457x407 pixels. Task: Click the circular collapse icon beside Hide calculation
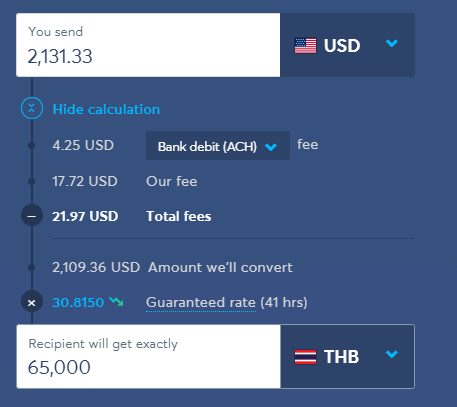click(x=32, y=108)
